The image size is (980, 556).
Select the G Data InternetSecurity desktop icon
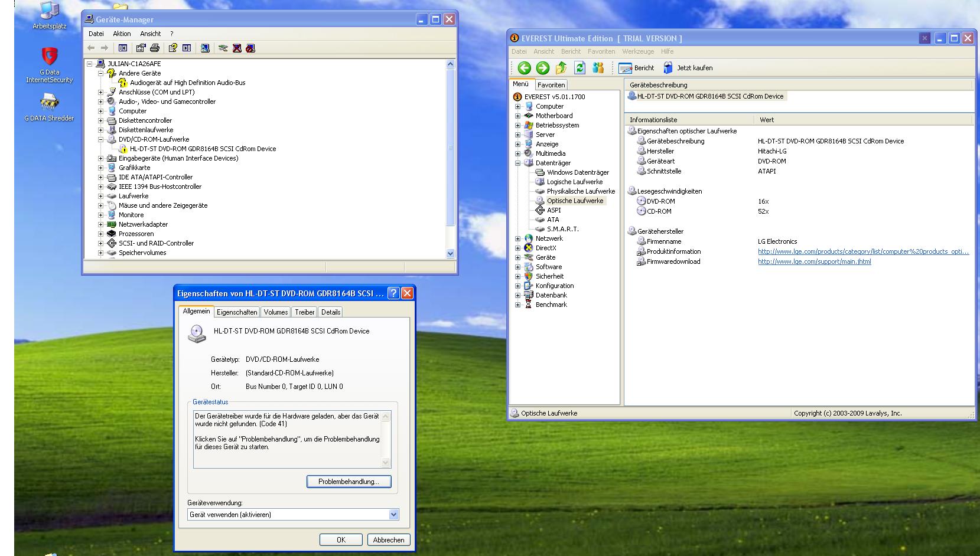tap(50, 66)
